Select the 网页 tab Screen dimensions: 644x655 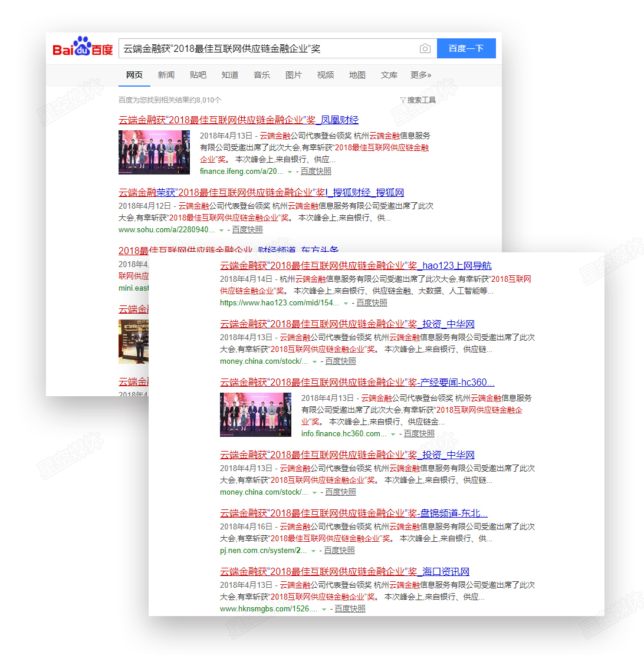click(134, 75)
